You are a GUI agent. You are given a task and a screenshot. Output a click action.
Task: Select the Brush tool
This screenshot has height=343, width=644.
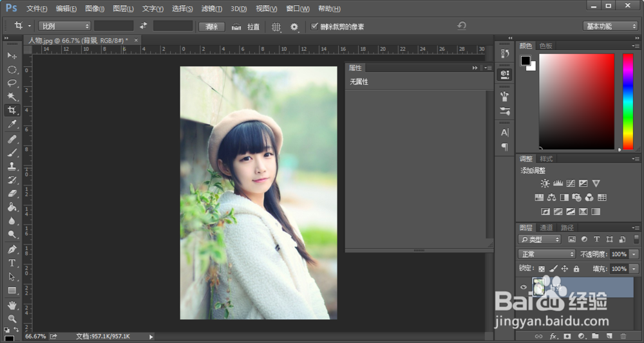point(12,153)
